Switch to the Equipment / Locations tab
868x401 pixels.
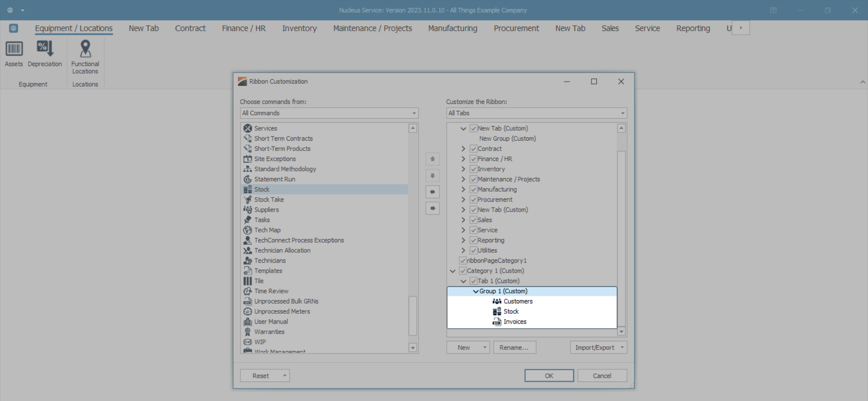[74, 28]
